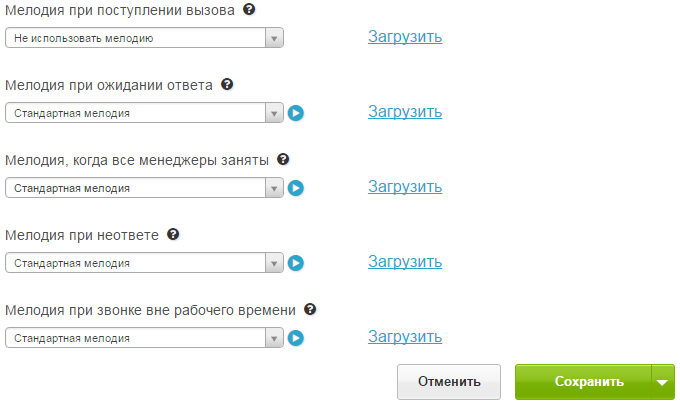Play the no-answer melody preview

click(296, 263)
